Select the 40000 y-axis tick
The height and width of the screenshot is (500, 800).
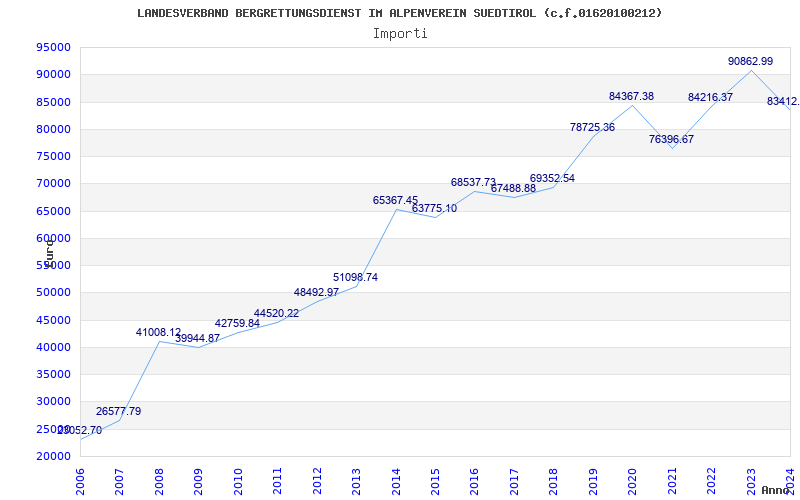tap(53, 347)
